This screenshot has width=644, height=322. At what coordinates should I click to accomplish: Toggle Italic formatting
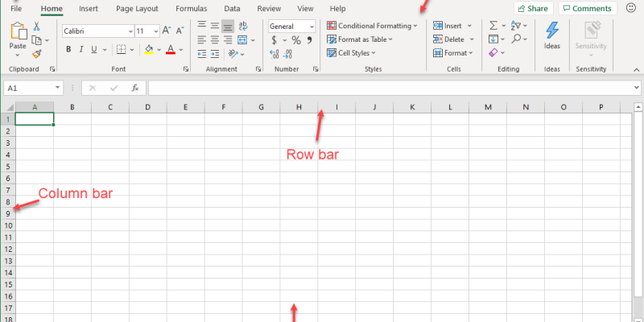click(81, 50)
